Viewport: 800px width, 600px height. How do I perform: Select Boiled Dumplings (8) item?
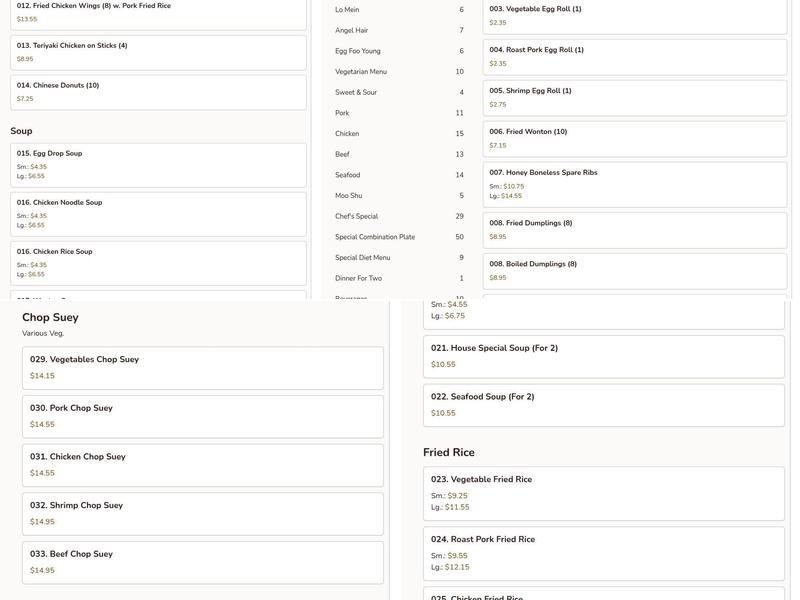tap(635, 270)
